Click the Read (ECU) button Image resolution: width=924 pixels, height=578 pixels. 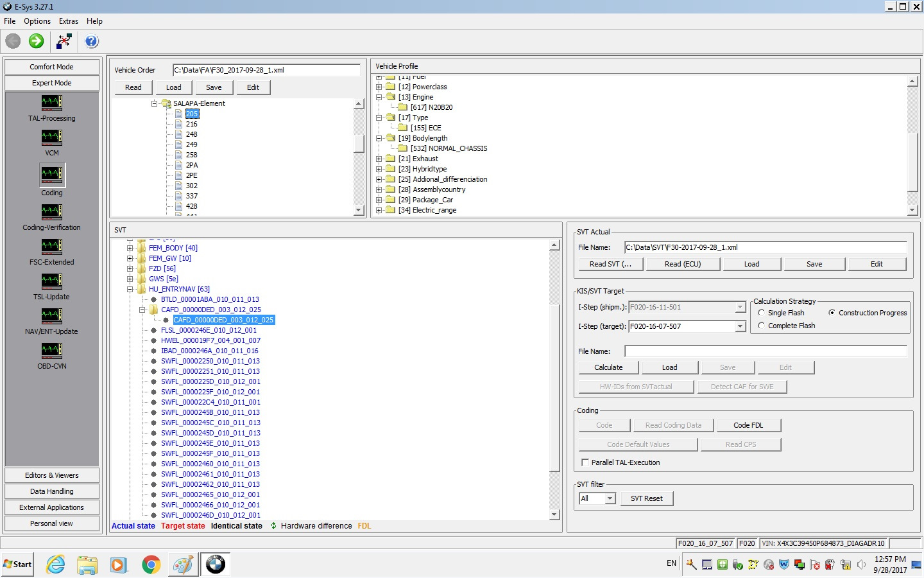pos(683,264)
